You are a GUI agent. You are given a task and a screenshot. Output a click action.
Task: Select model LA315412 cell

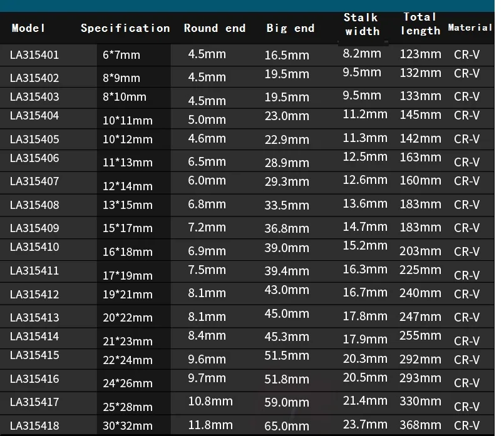(34, 295)
